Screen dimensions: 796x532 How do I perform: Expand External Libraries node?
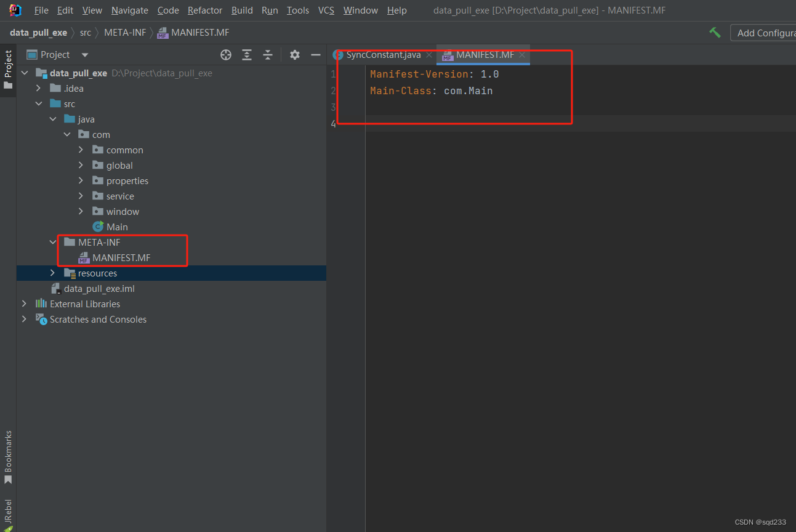pos(25,304)
